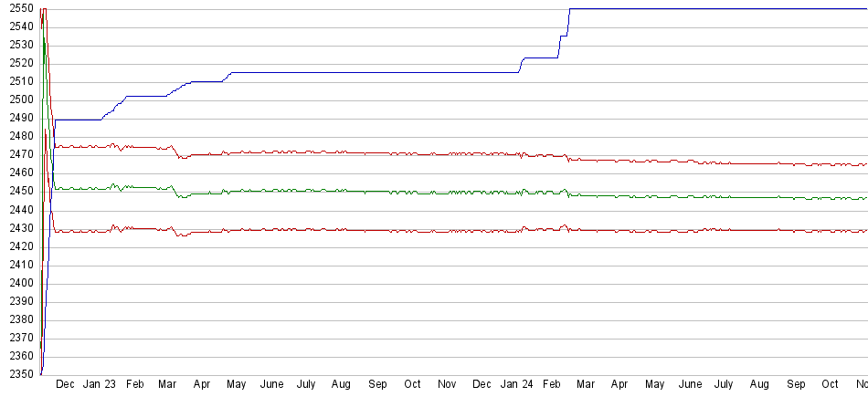The image size is (868, 397).
Task: Click the 2550 y-axis value label
Action: tap(18, 8)
